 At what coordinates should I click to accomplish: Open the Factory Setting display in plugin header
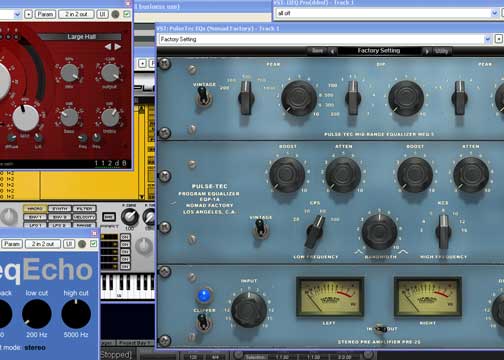click(x=379, y=51)
